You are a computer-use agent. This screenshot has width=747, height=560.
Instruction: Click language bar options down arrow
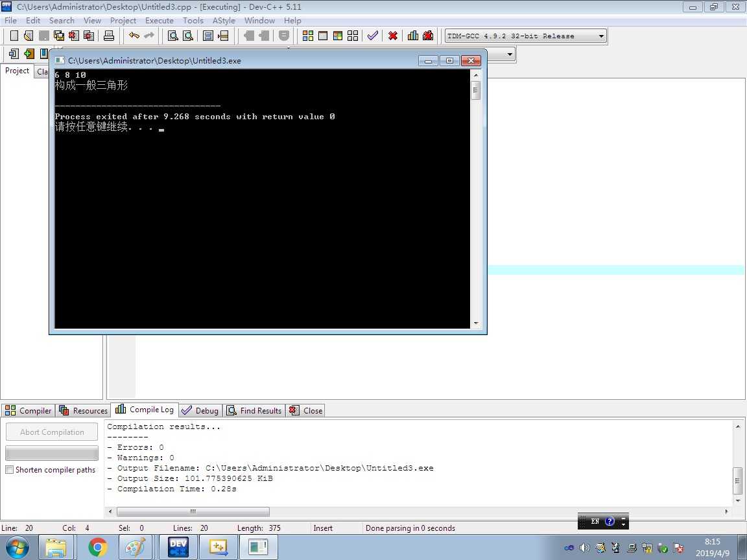pos(623,524)
